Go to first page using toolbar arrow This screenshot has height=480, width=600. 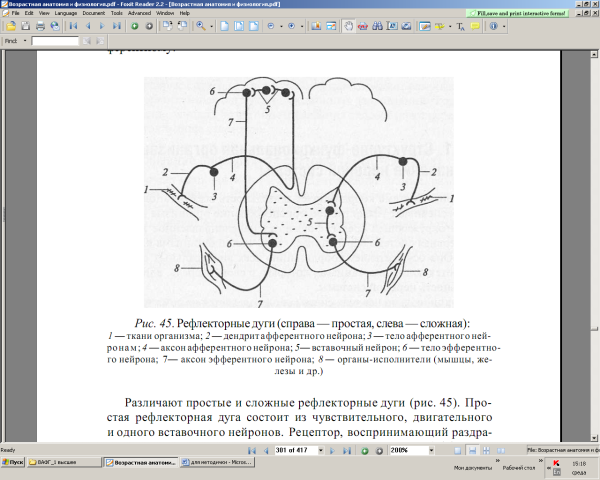pos(74,25)
